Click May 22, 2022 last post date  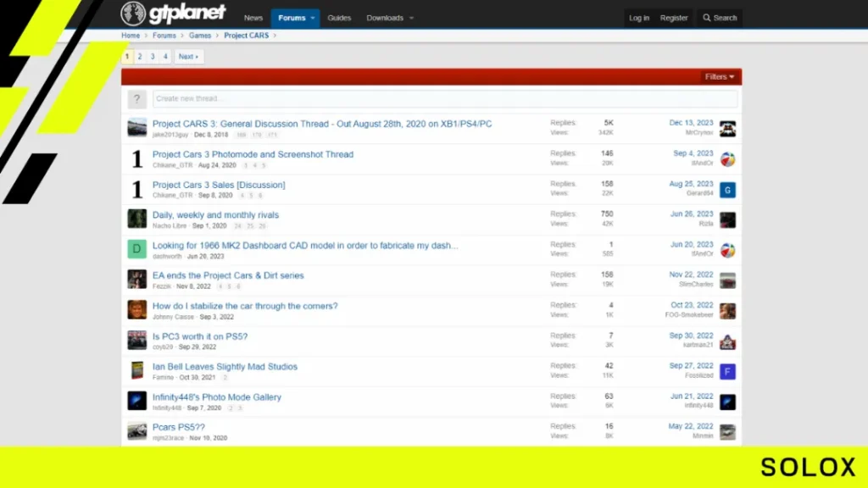point(690,426)
